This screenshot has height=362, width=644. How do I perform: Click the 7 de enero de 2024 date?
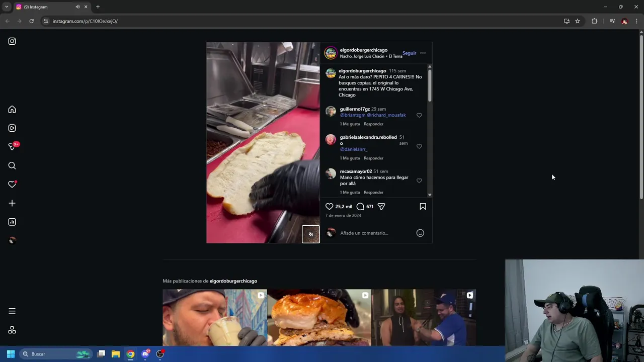tap(343, 215)
